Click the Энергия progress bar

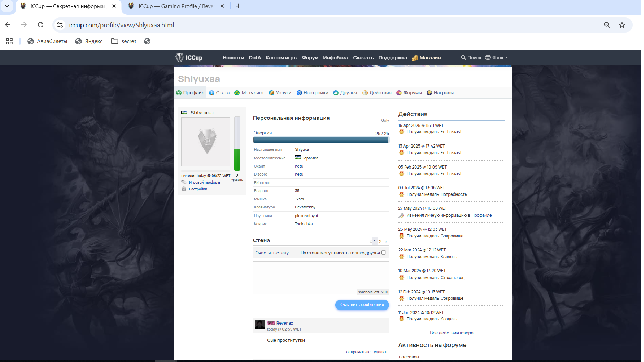point(321,140)
